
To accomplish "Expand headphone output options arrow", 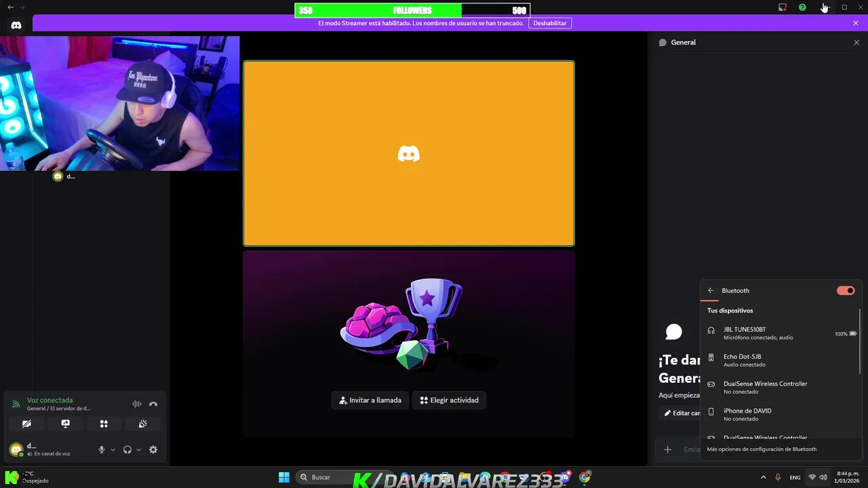I will 138,449.
